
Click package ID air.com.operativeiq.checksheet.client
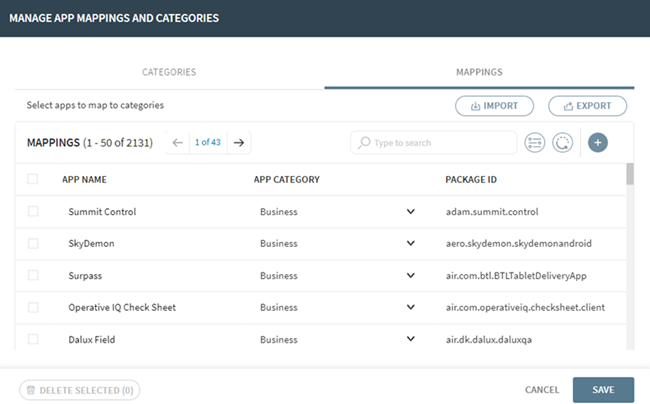tap(525, 307)
